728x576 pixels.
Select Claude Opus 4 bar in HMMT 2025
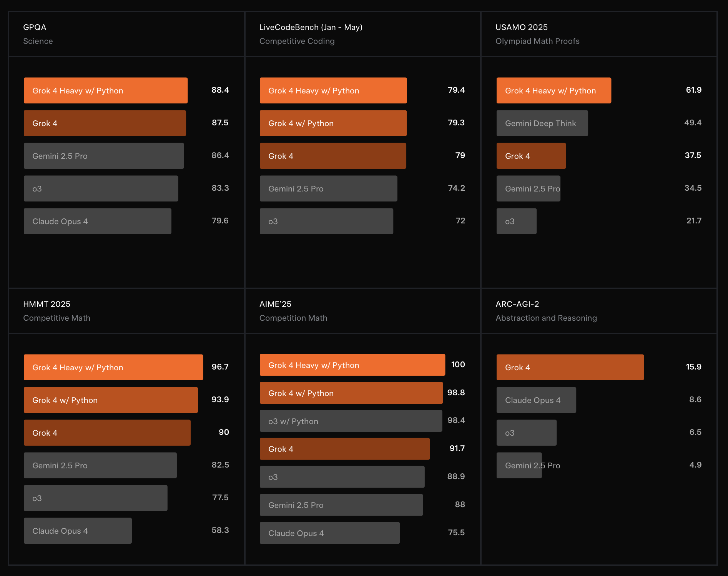78,531
